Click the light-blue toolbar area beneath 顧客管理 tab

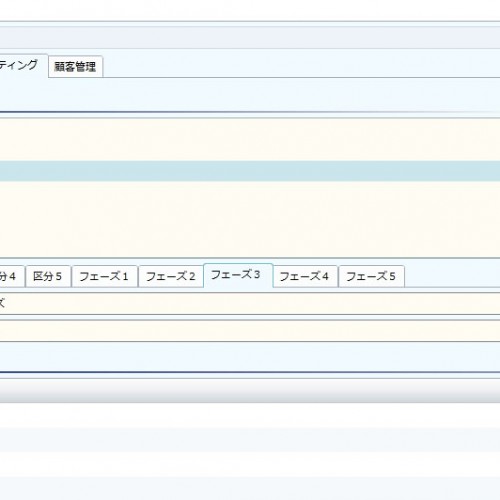tap(250, 95)
